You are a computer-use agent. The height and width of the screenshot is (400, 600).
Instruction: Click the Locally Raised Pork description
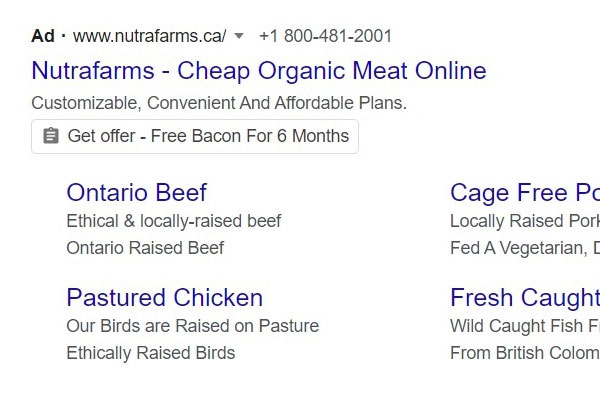point(524,221)
